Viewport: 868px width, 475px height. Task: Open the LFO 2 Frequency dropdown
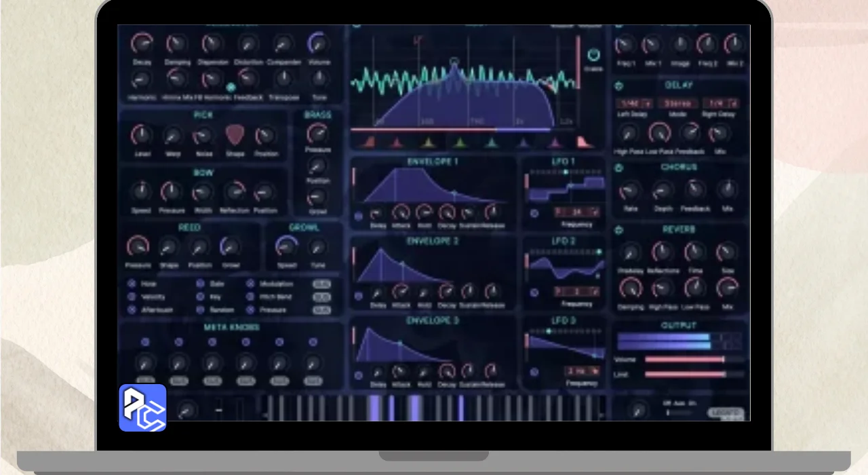(x=577, y=291)
